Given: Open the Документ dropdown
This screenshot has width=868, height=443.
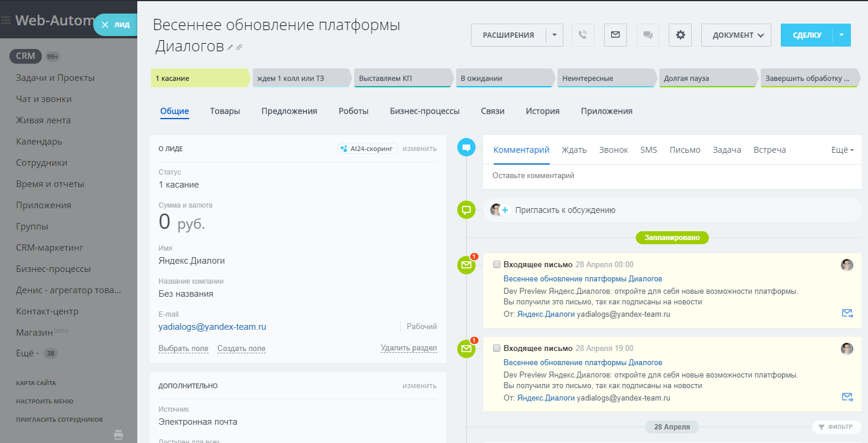Looking at the screenshot, I should click(x=736, y=35).
